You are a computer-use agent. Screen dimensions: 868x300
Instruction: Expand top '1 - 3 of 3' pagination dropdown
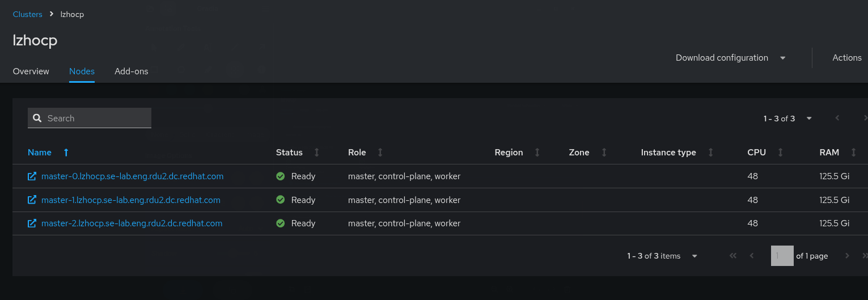point(809,119)
